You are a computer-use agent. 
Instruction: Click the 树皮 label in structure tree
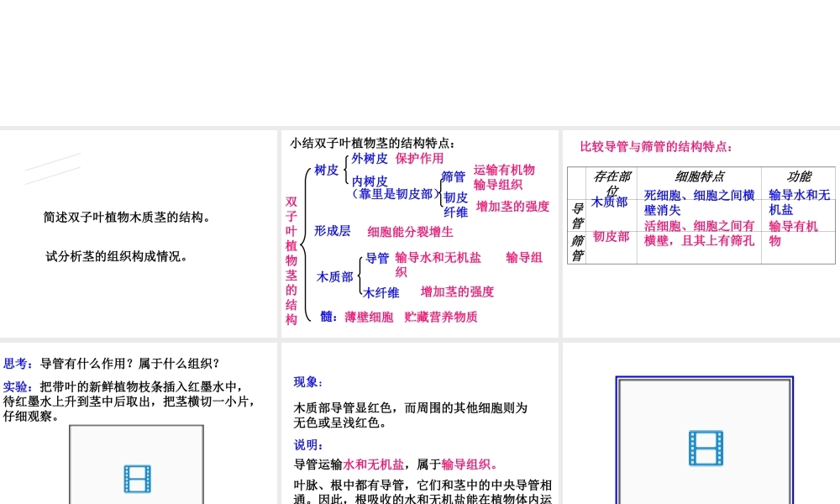click(326, 171)
